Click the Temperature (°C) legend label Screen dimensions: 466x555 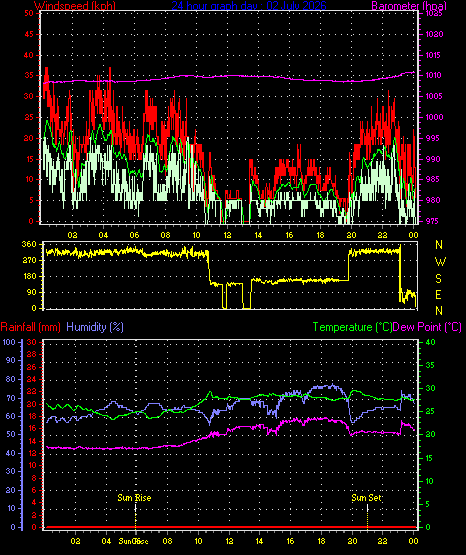352,327
